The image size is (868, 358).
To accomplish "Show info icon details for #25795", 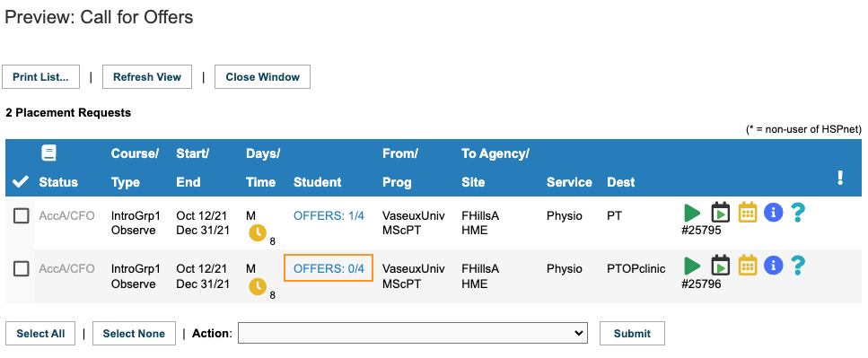I will (774, 213).
